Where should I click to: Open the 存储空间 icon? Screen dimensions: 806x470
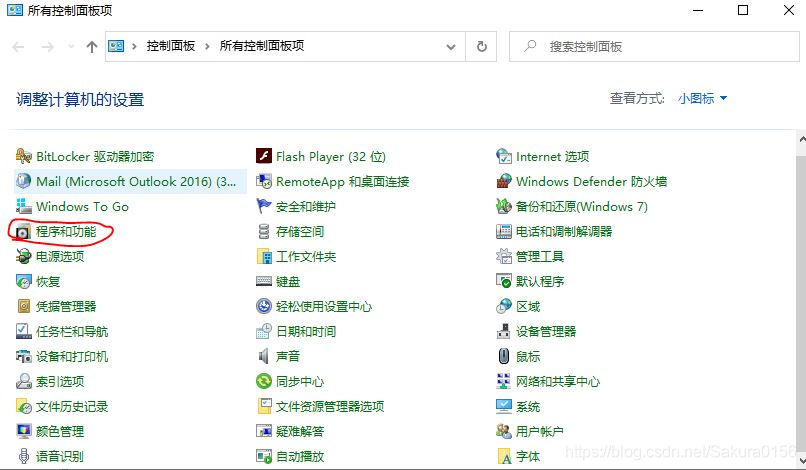pyautogui.click(x=264, y=231)
